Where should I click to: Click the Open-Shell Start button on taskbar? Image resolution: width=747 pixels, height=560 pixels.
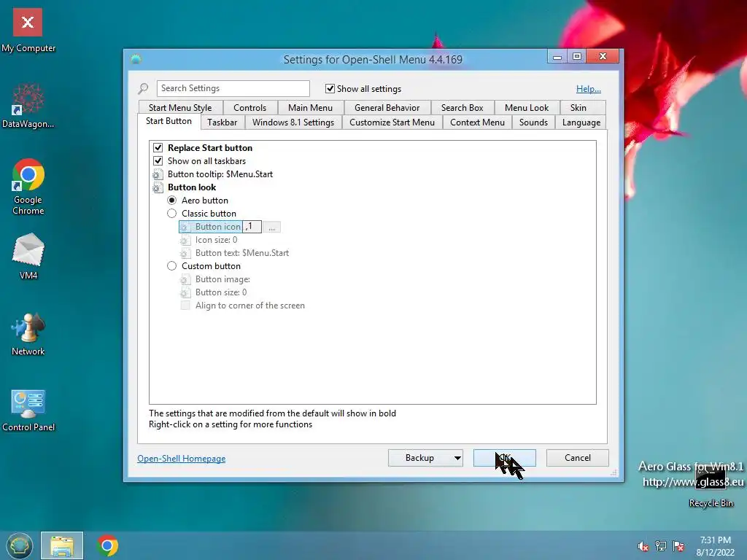(19, 545)
